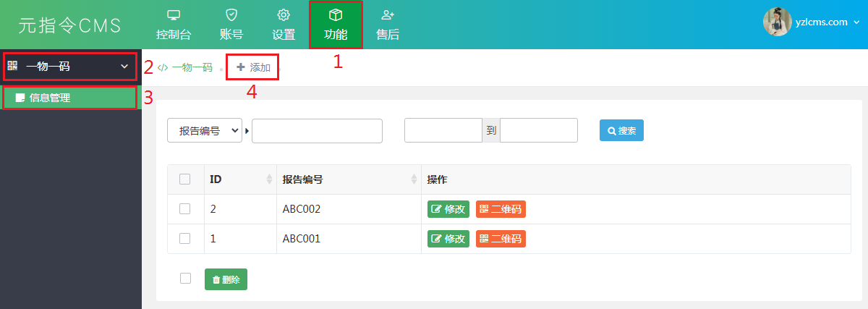This screenshot has height=309, width=868.
Task: Click 二维码 for ABC001
Action: pos(501,238)
